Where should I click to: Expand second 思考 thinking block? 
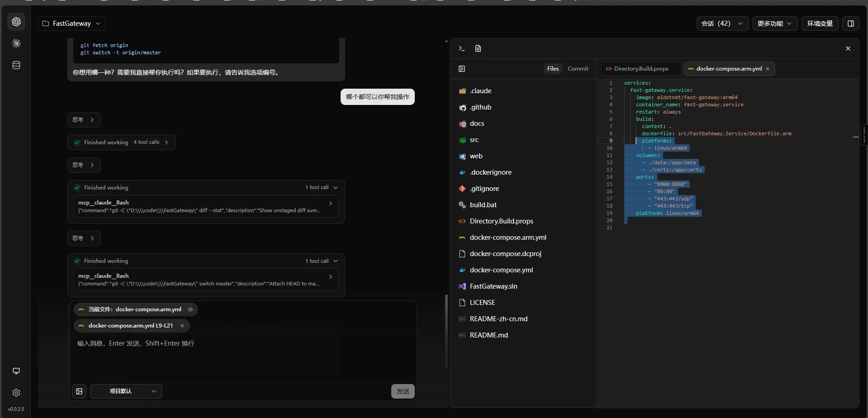tap(84, 165)
